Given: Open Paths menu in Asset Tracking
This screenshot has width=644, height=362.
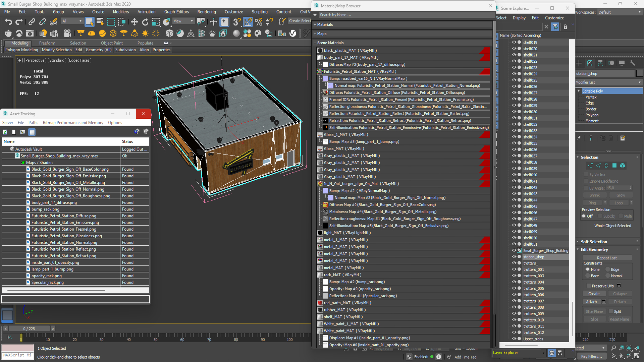Looking at the screenshot, I should point(33,123).
